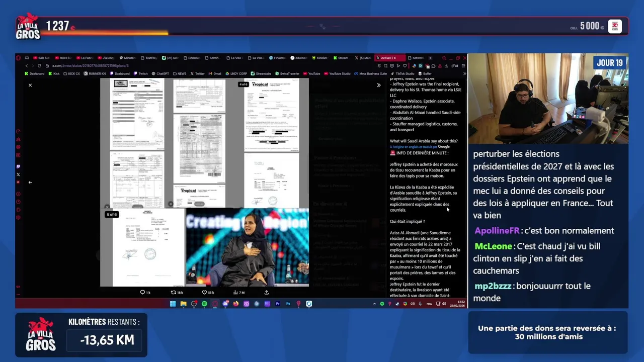Image resolution: width=644 pixels, height=362 pixels.
Task: Switch to the 'TextPlay' browser tab
Action: (x=148, y=58)
